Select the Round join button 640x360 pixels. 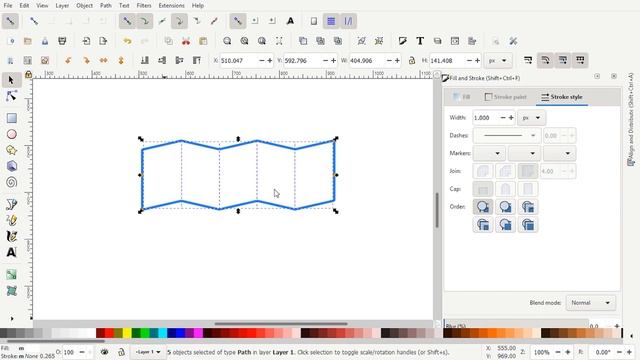505,171
